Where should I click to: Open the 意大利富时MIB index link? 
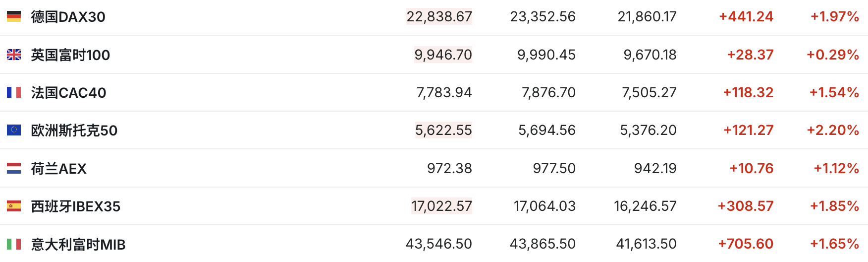pyautogui.click(x=78, y=244)
